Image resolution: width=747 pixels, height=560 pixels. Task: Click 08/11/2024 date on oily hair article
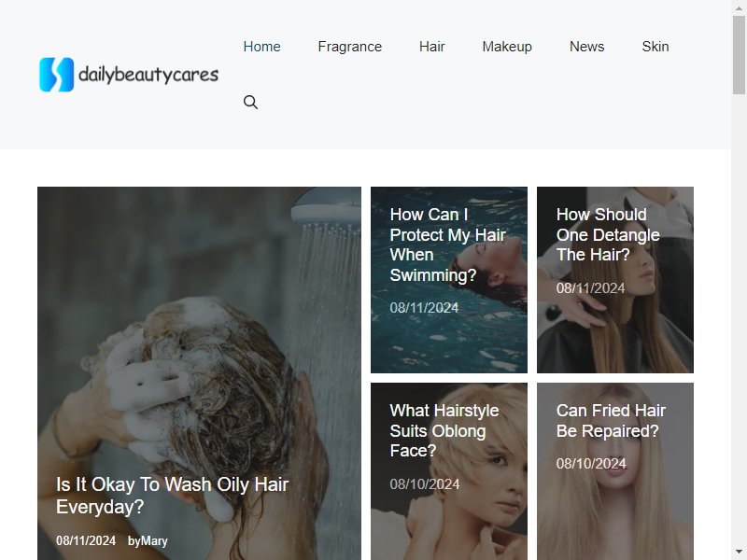(86, 541)
